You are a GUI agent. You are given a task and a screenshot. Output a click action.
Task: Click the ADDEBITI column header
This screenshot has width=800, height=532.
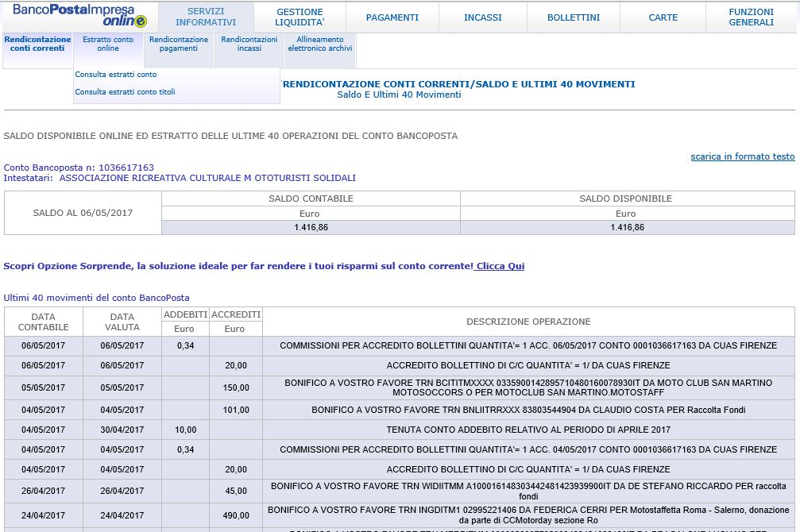185,314
